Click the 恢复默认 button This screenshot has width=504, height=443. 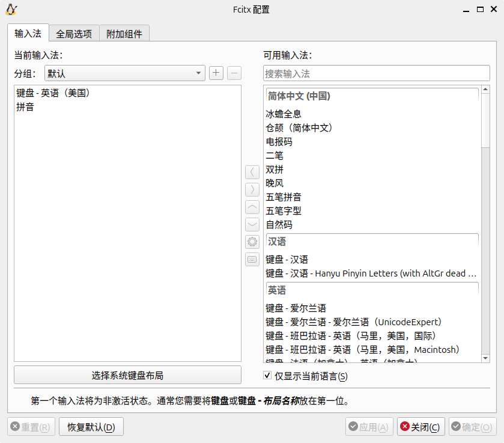(x=91, y=427)
